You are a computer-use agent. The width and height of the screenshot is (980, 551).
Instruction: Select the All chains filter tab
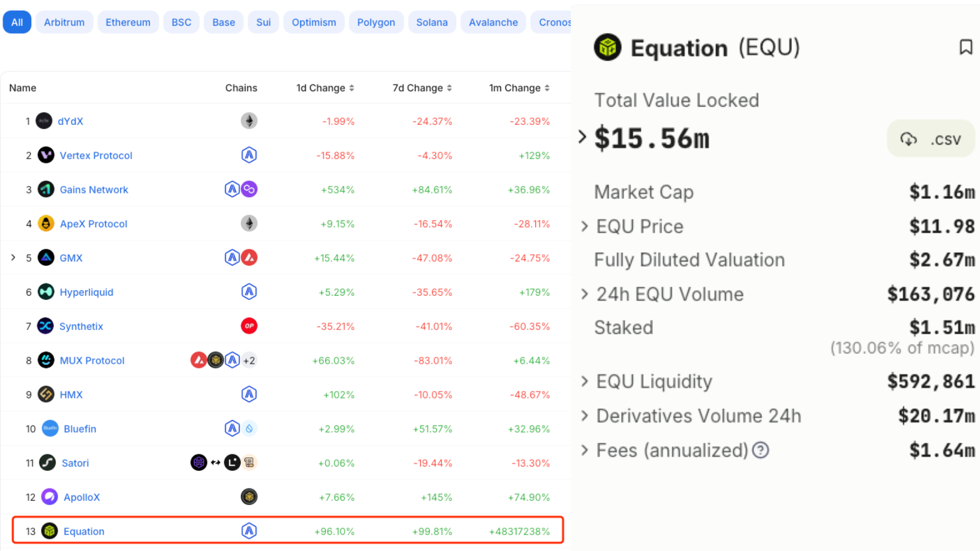17,22
